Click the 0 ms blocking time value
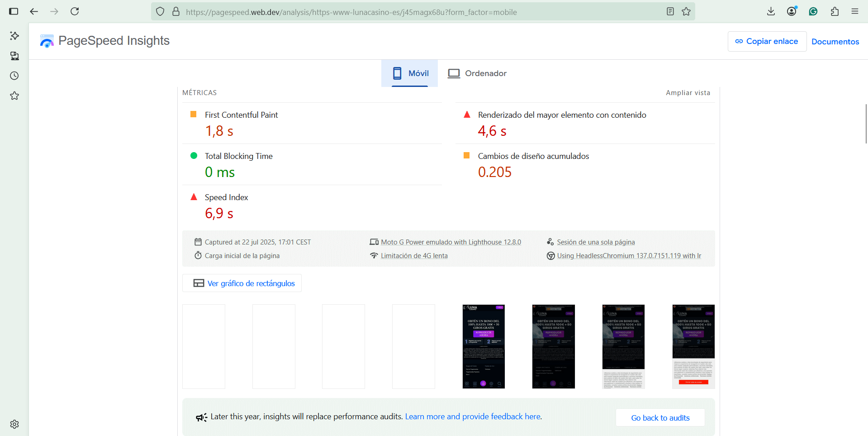 pyautogui.click(x=220, y=172)
